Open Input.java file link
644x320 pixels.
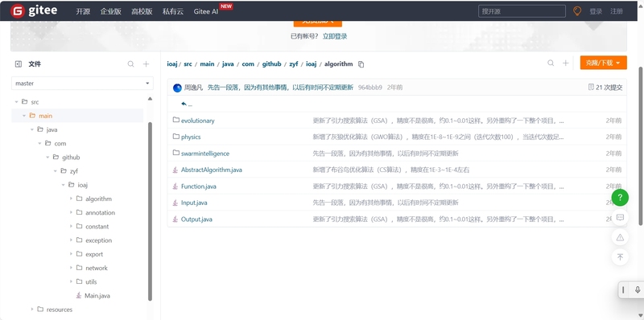point(194,203)
